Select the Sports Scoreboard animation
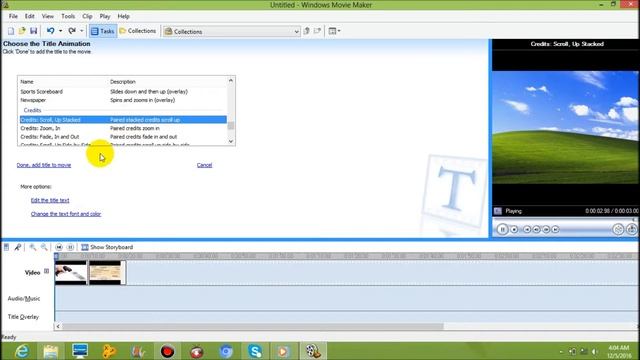This screenshot has height=360, width=640. [x=123, y=92]
